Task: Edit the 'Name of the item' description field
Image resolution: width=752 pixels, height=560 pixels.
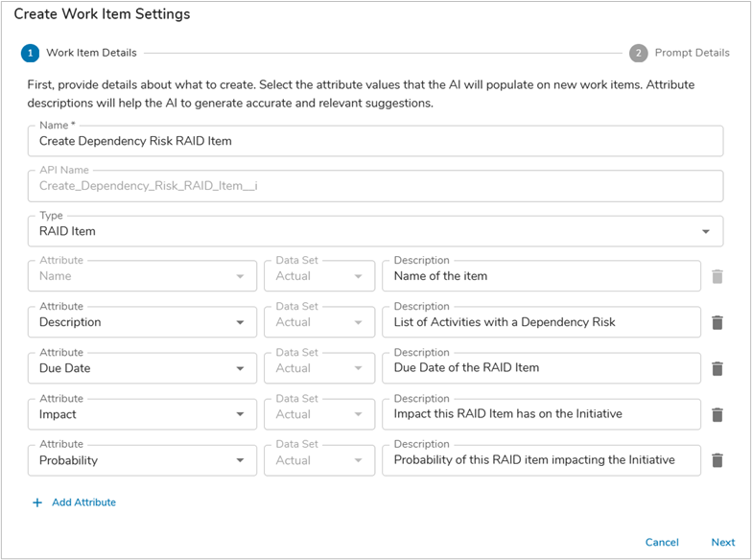Action: (541, 276)
